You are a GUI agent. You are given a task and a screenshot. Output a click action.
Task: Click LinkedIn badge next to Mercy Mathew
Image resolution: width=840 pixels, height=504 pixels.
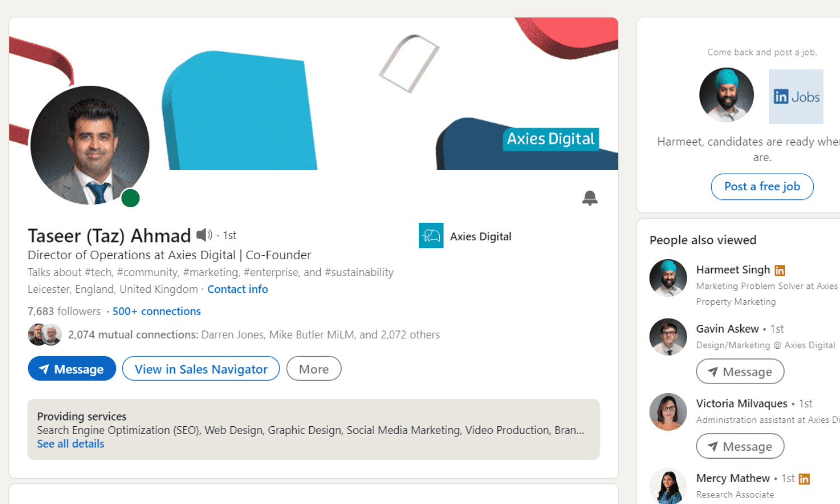tap(804, 479)
